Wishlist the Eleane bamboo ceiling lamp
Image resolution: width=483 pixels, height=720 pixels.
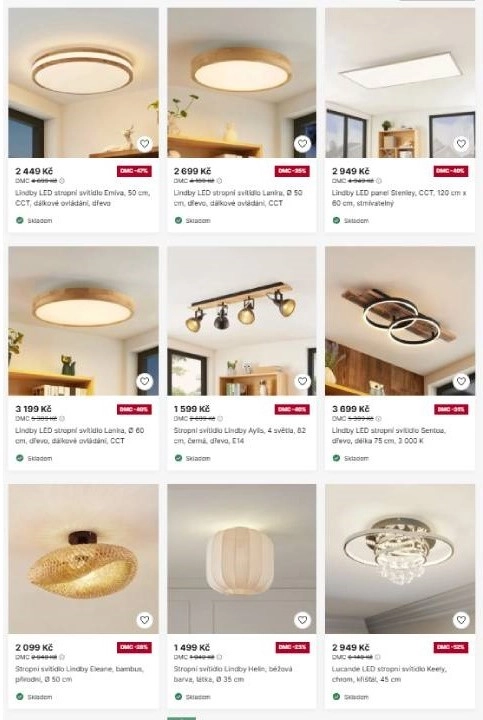click(145, 620)
